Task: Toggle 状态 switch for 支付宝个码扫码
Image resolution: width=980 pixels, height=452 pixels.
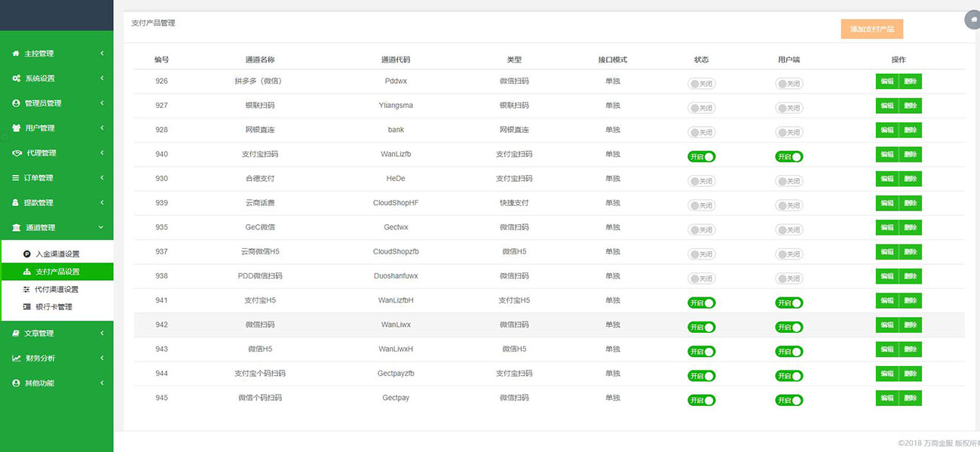Action: pyautogui.click(x=701, y=376)
